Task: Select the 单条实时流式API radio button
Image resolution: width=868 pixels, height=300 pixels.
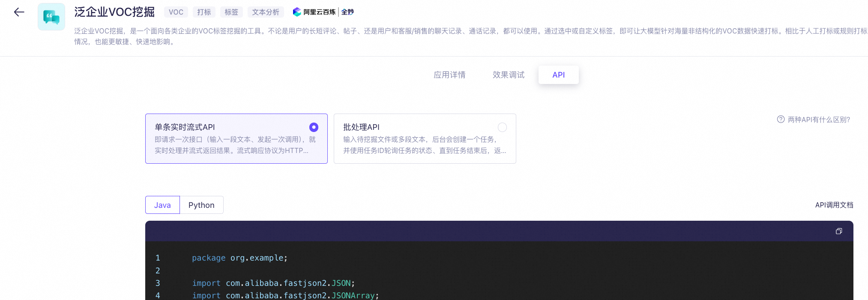Action: (x=314, y=127)
